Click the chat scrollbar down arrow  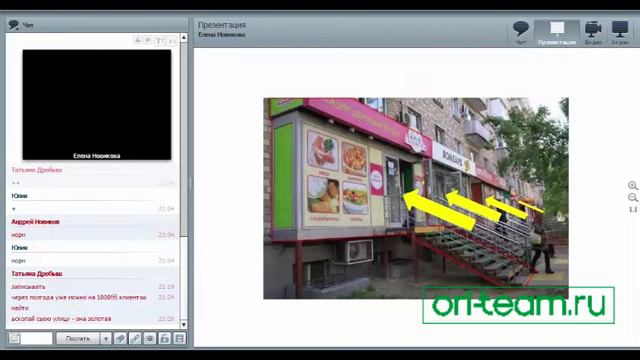coord(184,325)
